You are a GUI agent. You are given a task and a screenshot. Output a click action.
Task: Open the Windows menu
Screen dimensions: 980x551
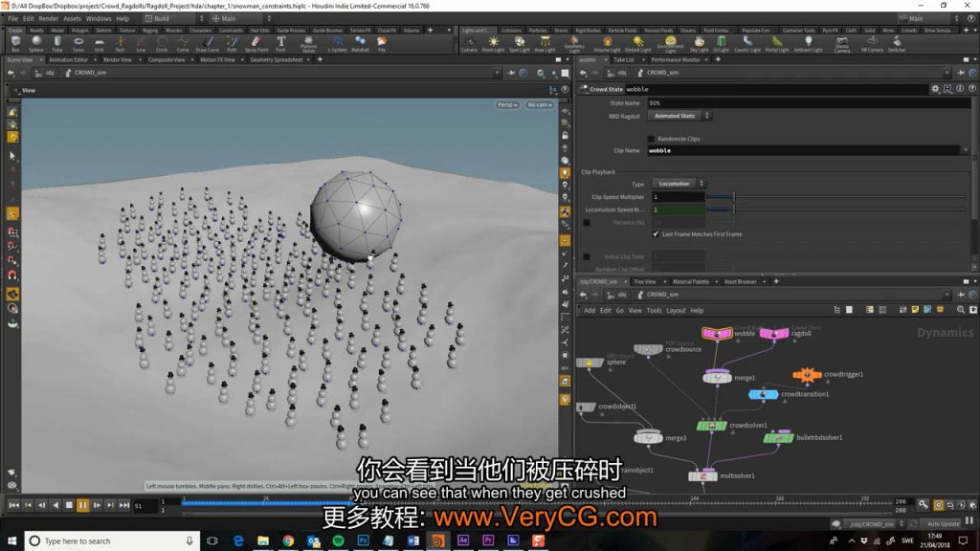pos(99,19)
